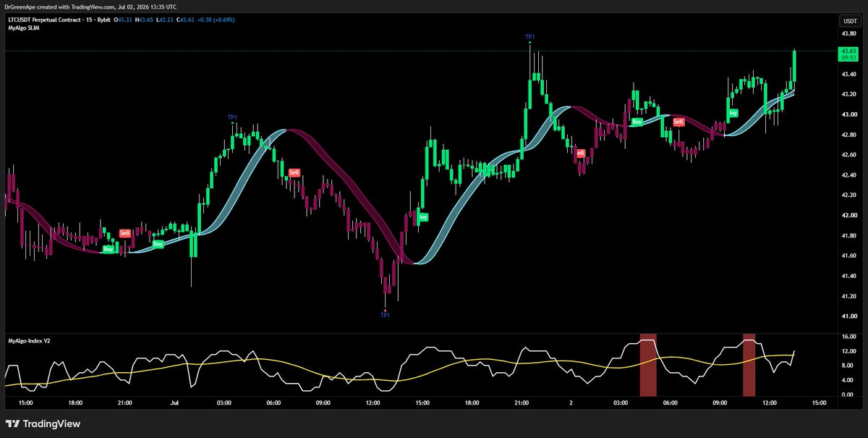The image size is (868, 438).
Task: Click the 42.20 price axis label
Action: (x=848, y=195)
